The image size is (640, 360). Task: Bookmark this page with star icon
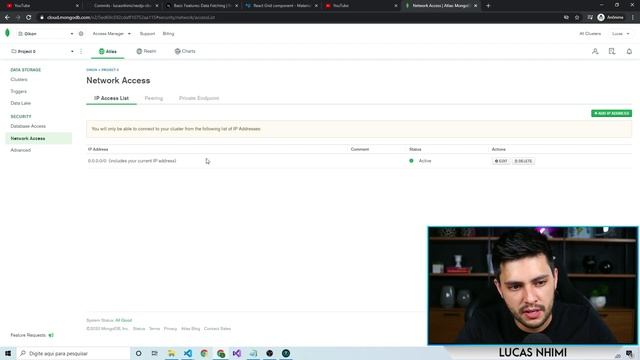[577, 18]
